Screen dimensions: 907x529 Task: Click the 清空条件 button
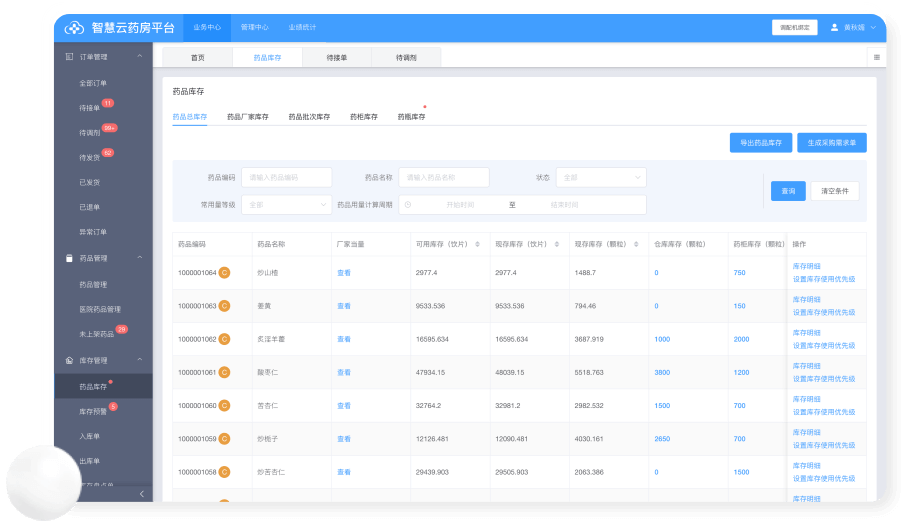[835, 191]
